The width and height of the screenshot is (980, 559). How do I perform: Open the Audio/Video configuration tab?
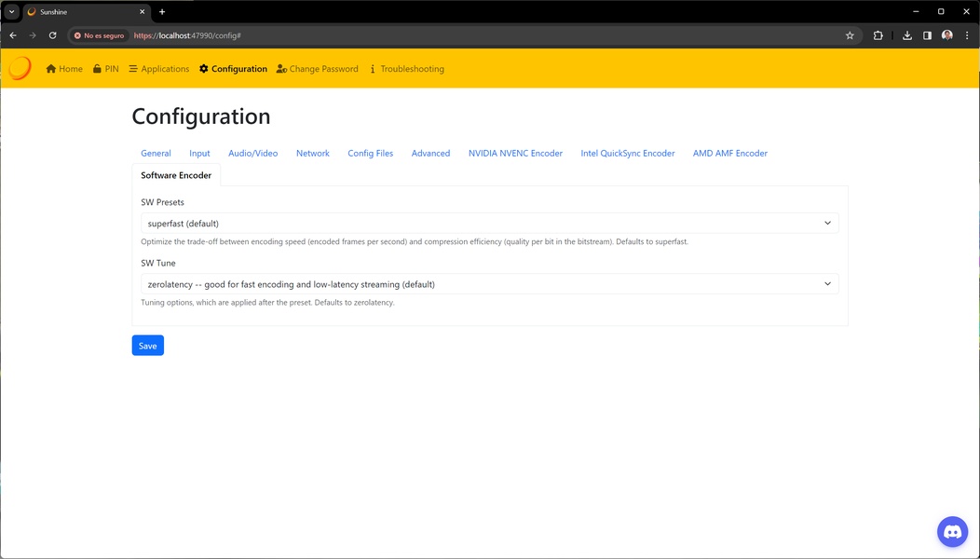252,154
